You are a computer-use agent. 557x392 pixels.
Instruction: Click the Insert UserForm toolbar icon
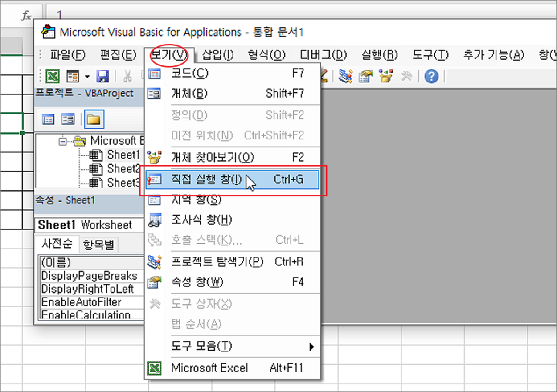pyautogui.click(x=73, y=77)
